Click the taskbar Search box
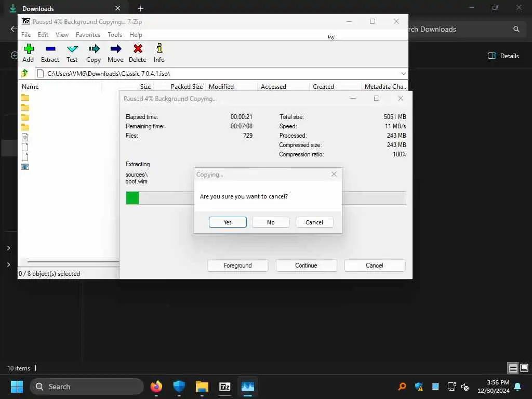Viewport: 532px width, 399px height. (x=87, y=387)
